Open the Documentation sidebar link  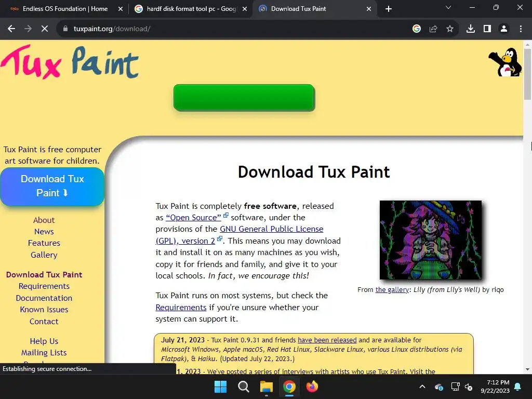pos(44,298)
